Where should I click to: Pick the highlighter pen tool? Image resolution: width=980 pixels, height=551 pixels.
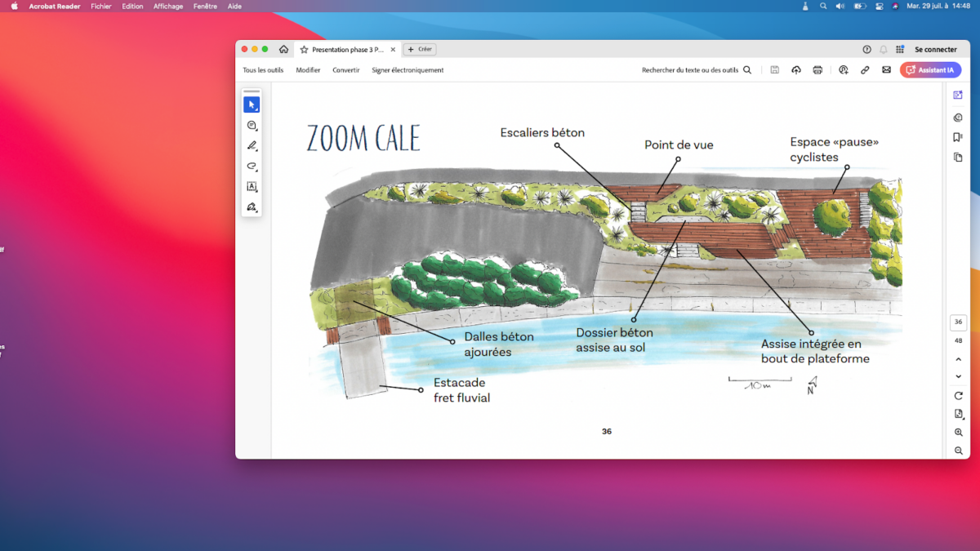tap(252, 146)
